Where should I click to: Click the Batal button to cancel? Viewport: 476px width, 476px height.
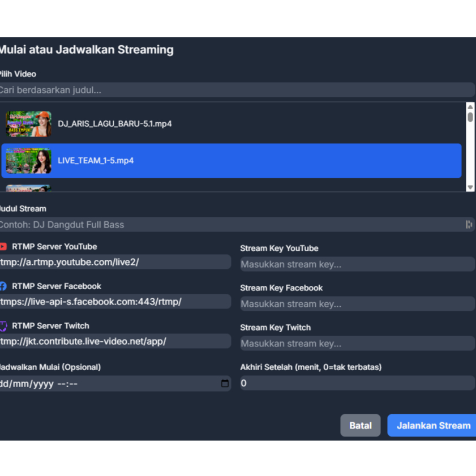pos(361,425)
